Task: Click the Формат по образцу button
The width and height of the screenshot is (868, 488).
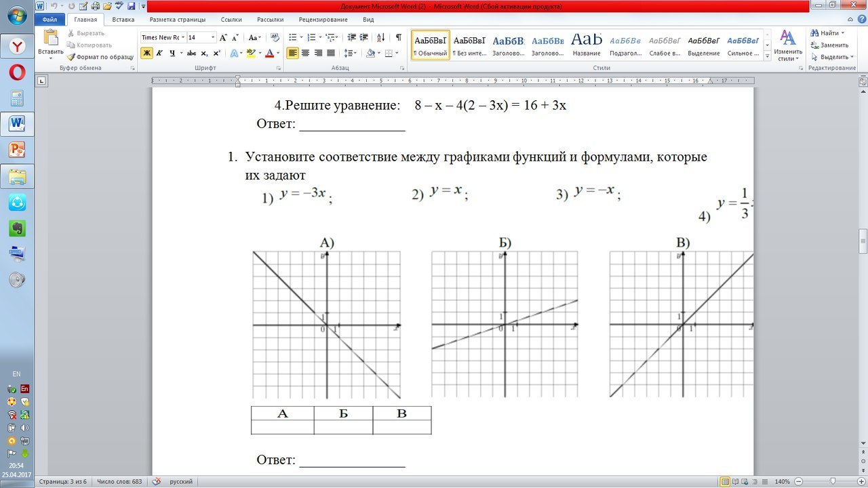Action: (x=100, y=57)
